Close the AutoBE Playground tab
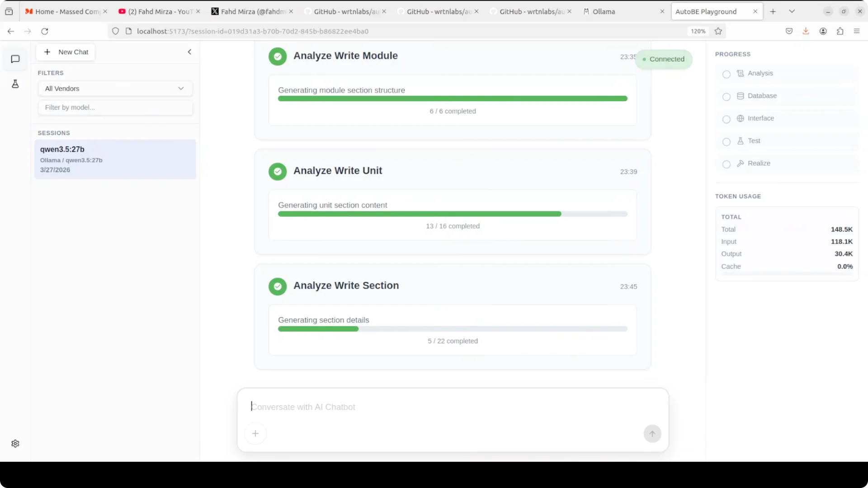This screenshot has width=868, height=488. [x=755, y=12]
